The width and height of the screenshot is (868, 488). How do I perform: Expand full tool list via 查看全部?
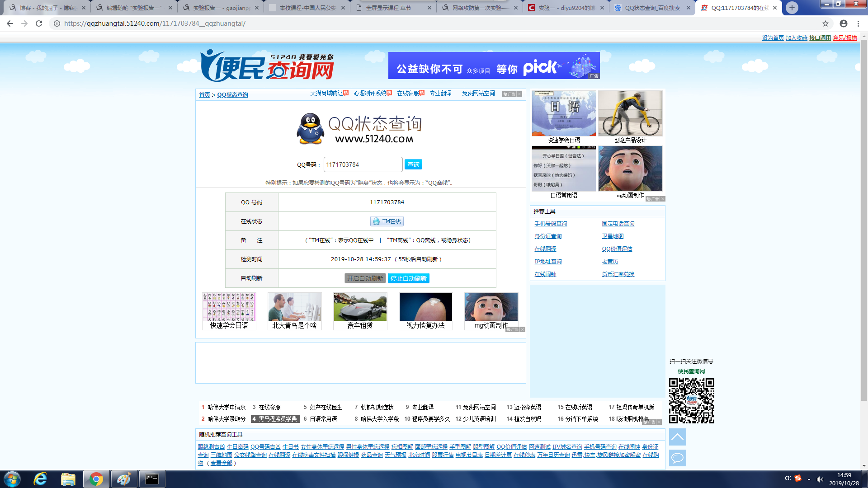coord(222,463)
